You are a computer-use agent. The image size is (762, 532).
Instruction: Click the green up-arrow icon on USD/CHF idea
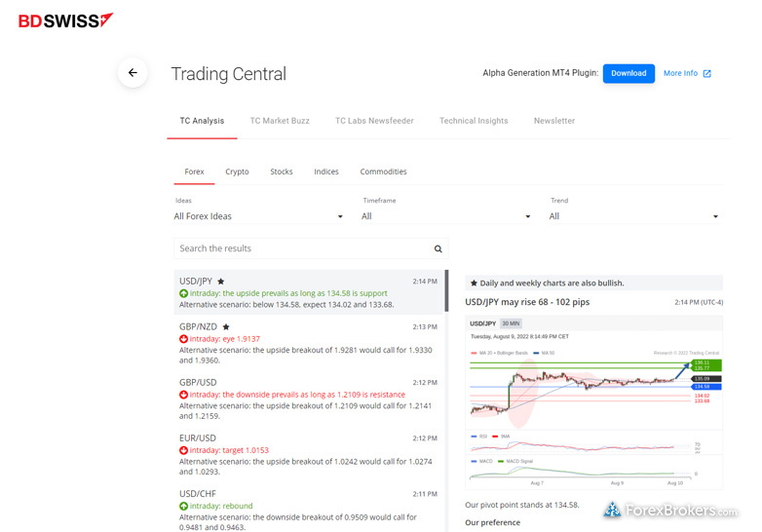tap(184, 507)
